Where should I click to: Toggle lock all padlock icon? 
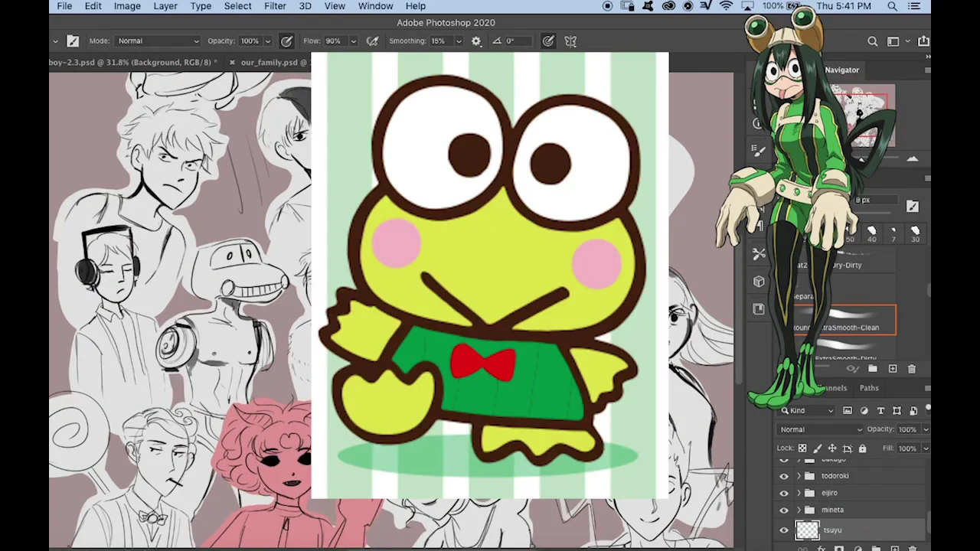click(862, 448)
